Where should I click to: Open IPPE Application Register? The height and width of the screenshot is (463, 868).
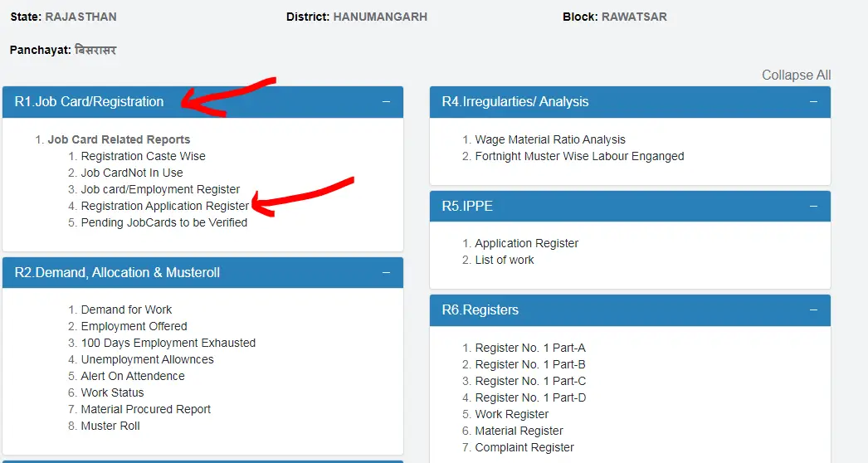pyautogui.click(x=526, y=243)
